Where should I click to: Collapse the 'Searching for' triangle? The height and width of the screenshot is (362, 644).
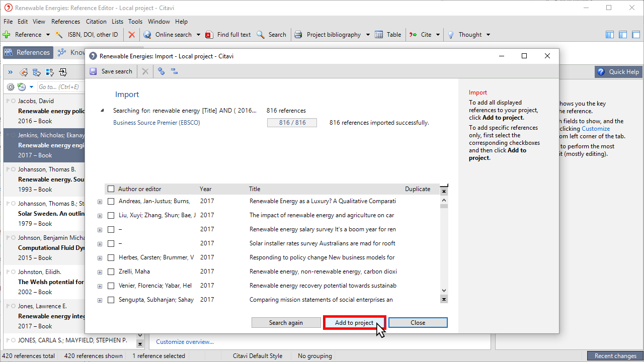(103, 111)
